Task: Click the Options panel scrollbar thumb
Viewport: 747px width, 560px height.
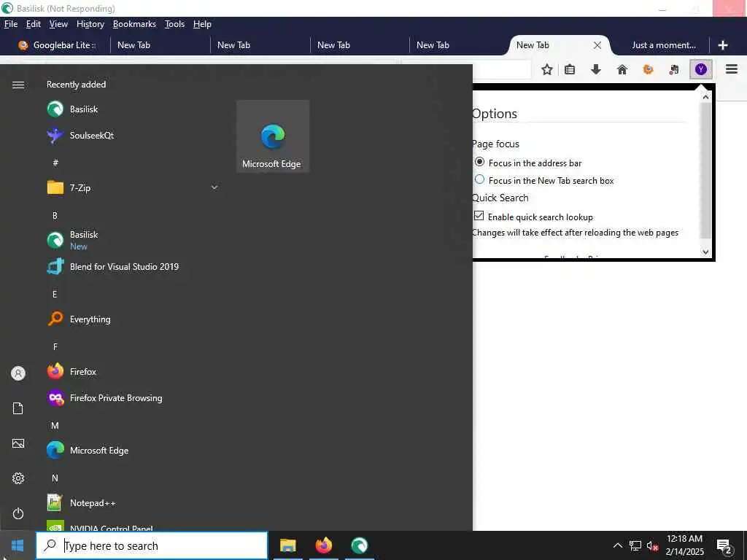Action: [705, 170]
